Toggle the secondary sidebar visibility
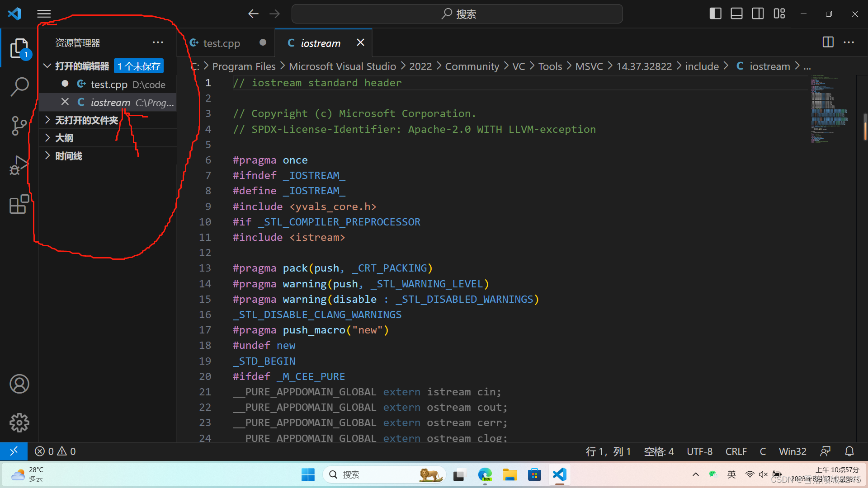Image resolution: width=868 pixels, height=488 pixels. tap(758, 14)
